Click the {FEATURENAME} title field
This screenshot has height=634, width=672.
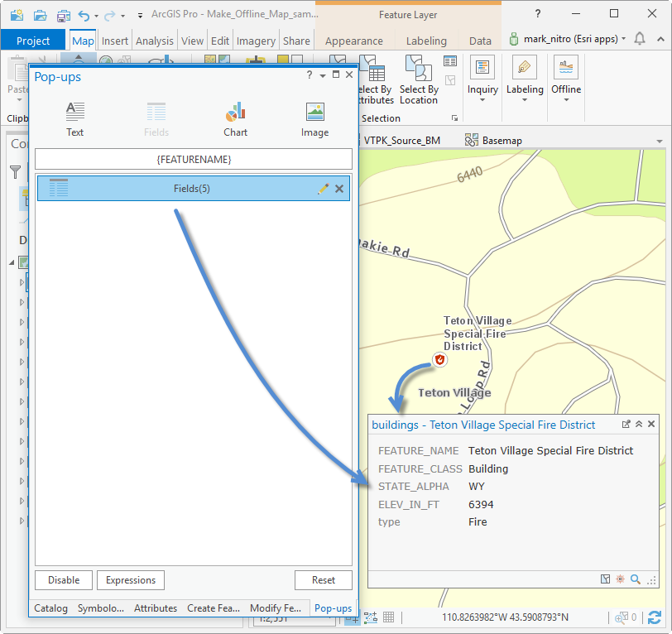tap(194, 160)
